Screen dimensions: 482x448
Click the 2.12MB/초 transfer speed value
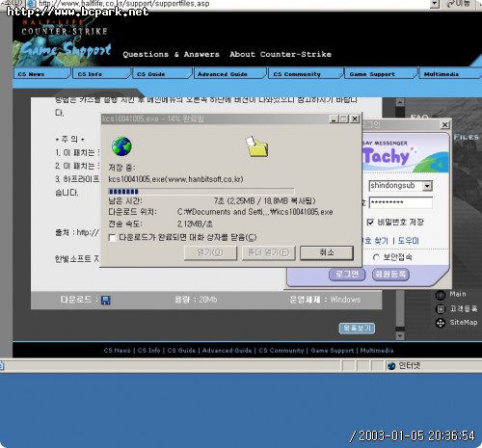point(195,224)
